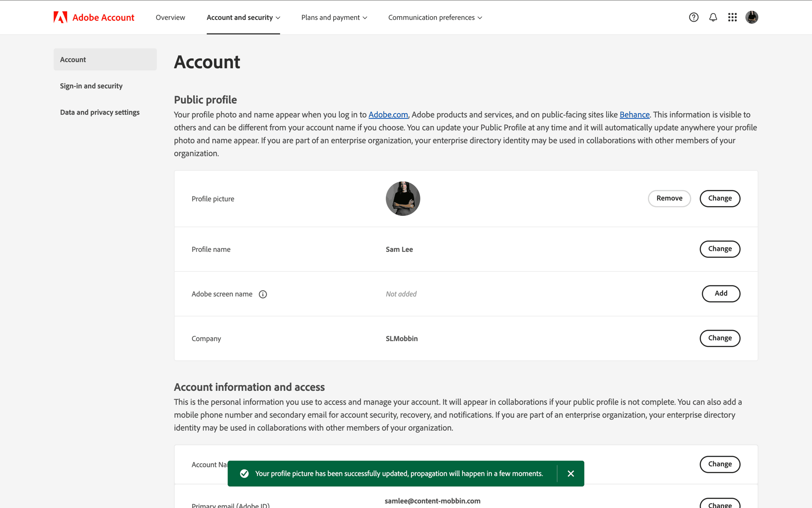The height and width of the screenshot is (508, 812).
Task: Dismiss the profile picture updated toast
Action: pos(571,473)
